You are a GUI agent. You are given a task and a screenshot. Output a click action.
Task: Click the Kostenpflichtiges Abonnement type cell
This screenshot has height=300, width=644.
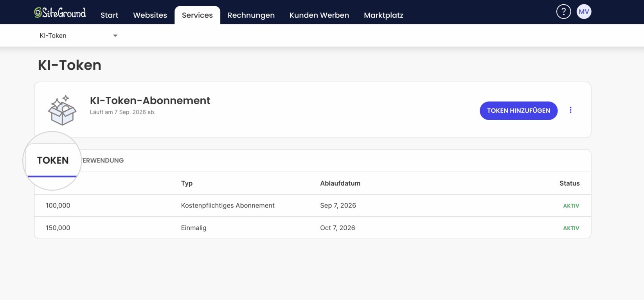tap(228, 206)
